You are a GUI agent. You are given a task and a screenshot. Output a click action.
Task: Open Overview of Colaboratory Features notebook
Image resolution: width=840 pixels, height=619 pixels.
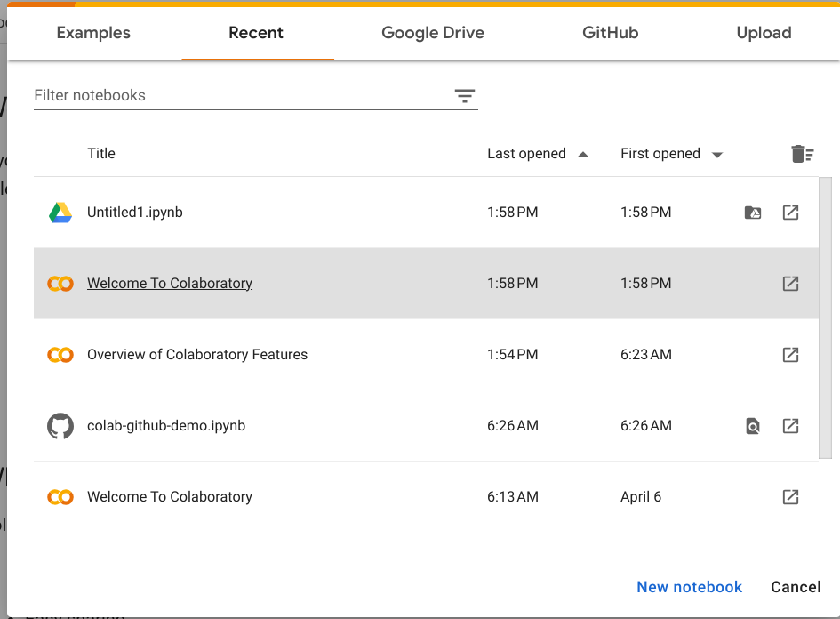tap(197, 354)
